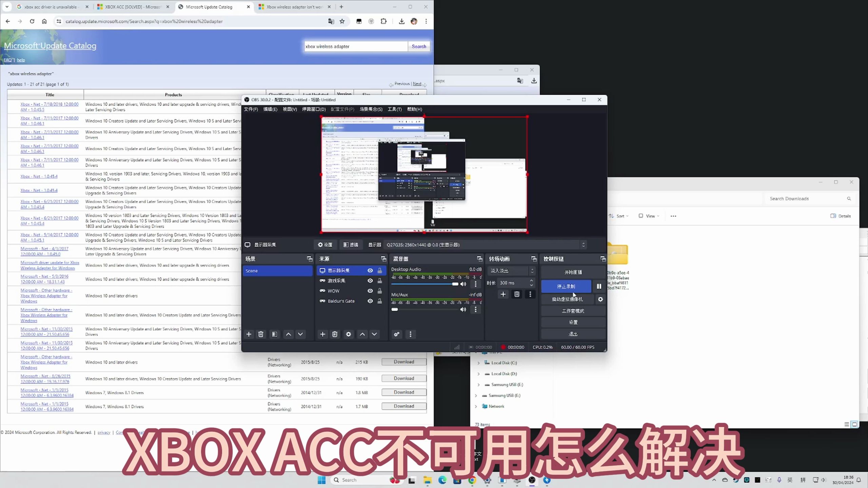Click the 退出 (Exit) icon in OBS

point(572,334)
